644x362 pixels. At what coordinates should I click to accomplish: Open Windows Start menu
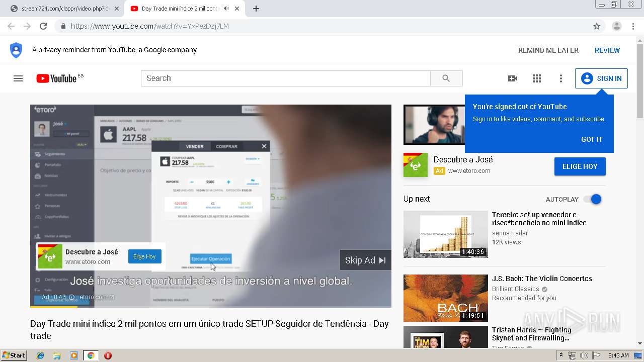coord(14,355)
